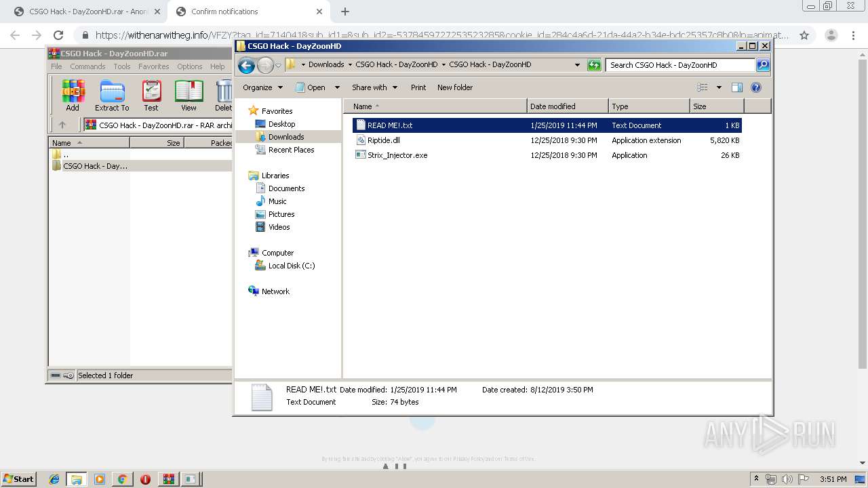Click WinRAR Test archive icon
The width and height of the screenshot is (868, 488).
tap(151, 96)
